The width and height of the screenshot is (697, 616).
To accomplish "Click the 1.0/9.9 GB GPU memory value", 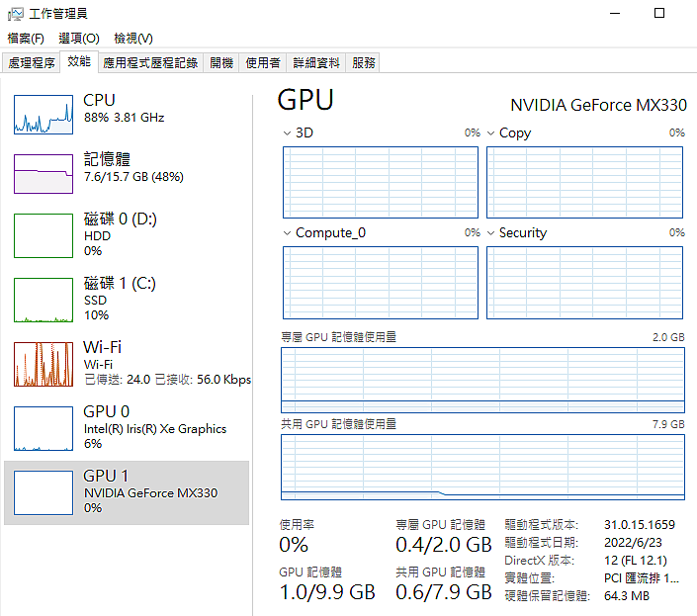I will (327, 592).
